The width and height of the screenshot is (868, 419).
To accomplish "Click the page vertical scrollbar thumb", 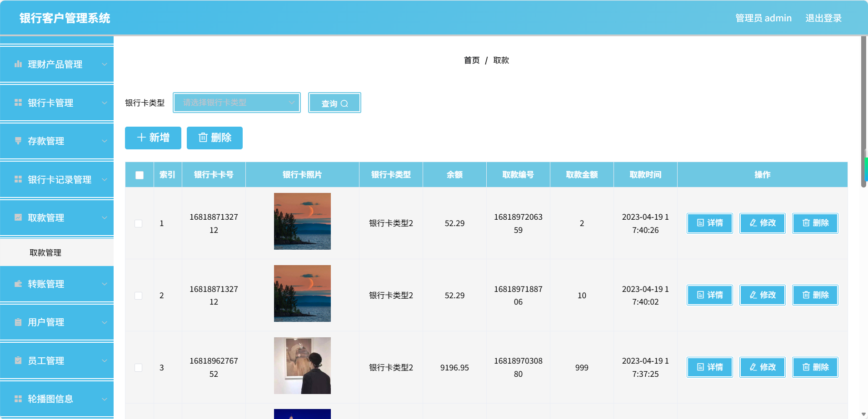I will [863, 111].
